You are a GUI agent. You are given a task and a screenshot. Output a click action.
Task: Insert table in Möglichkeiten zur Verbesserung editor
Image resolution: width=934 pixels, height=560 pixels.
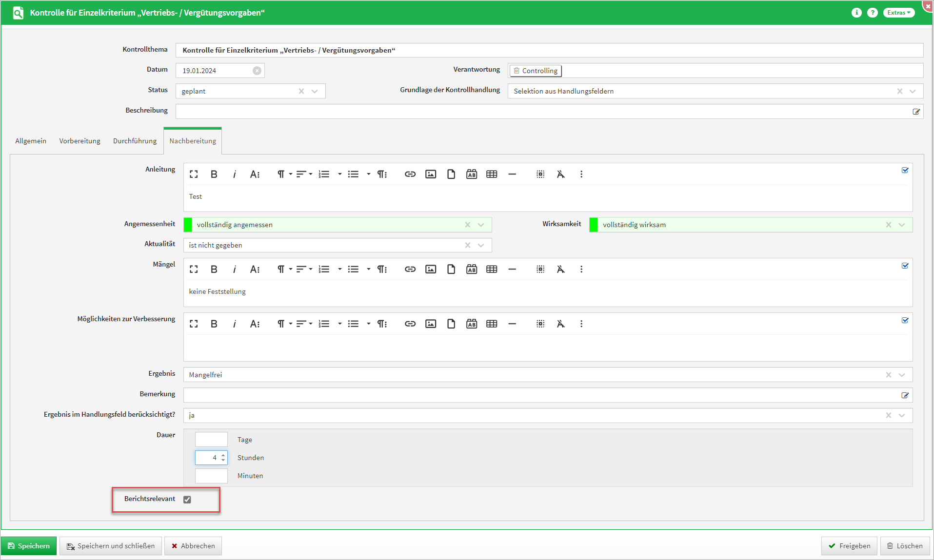[x=492, y=324]
